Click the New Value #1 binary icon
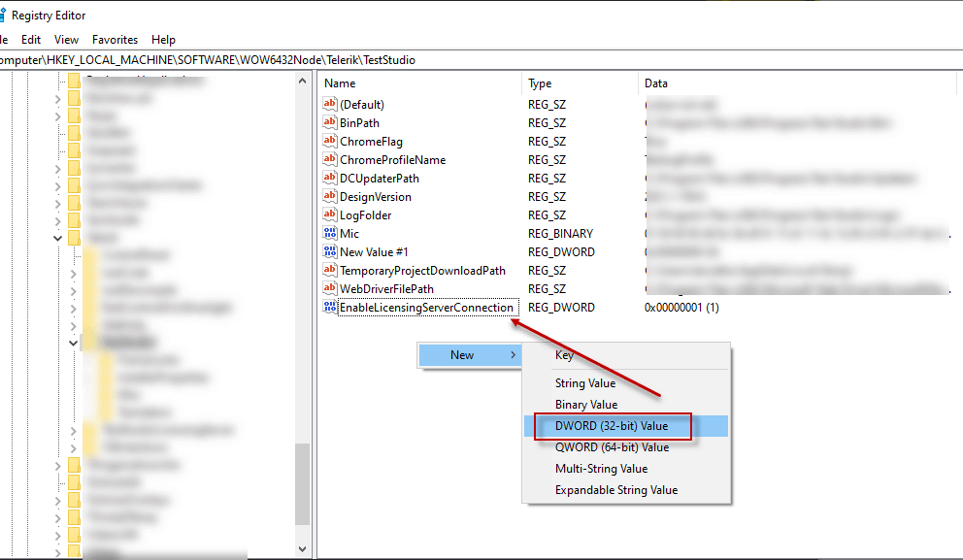963x560 pixels. (330, 251)
